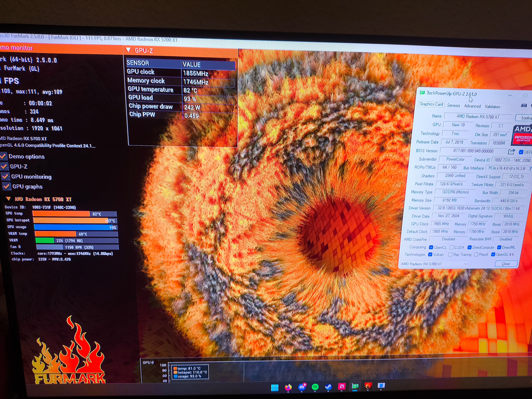Click the Windows Start button

click(275, 388)
